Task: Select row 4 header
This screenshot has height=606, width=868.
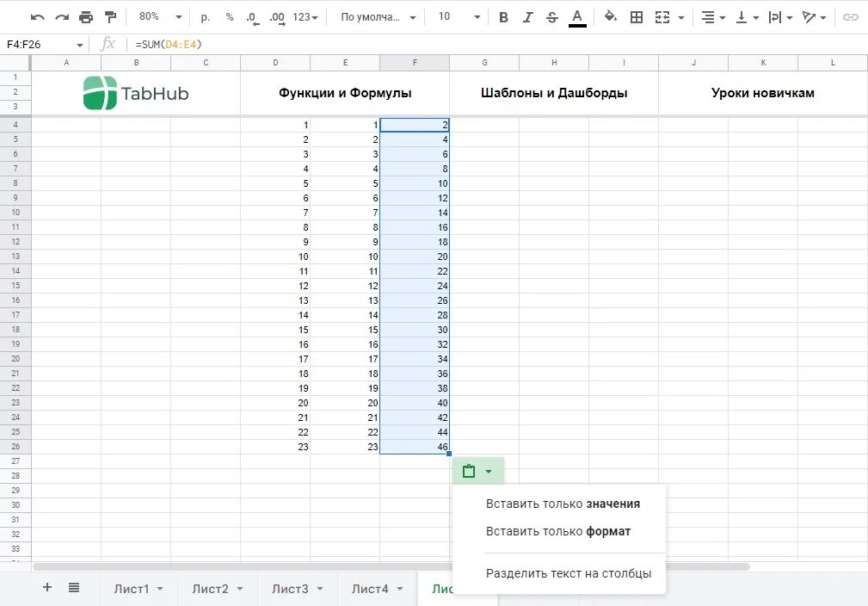Action: point(15,125)
